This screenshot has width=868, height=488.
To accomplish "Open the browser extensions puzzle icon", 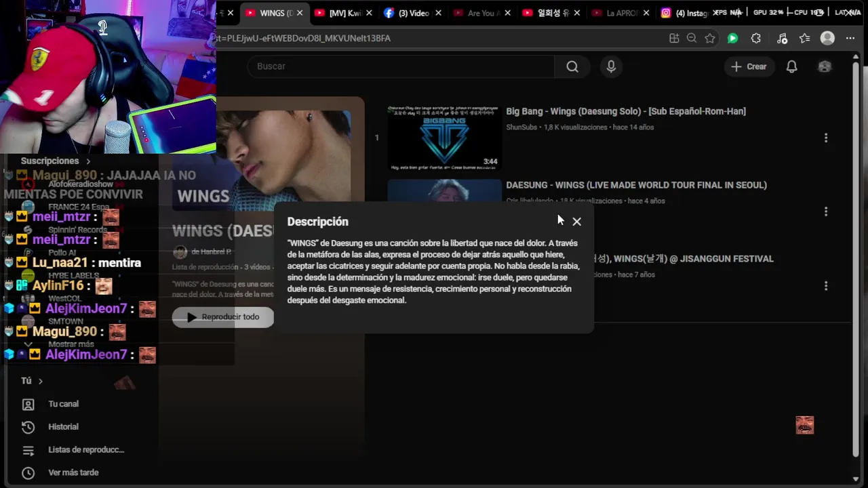I will pos(756,39).
